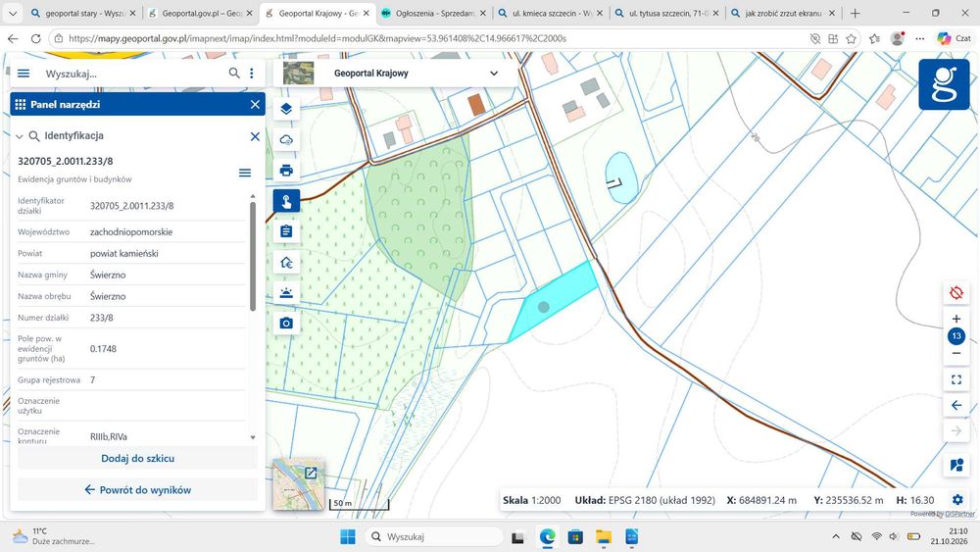980x552 pixels.
Task: Click Dodaj do szkicu button
Action: [137, 458]
